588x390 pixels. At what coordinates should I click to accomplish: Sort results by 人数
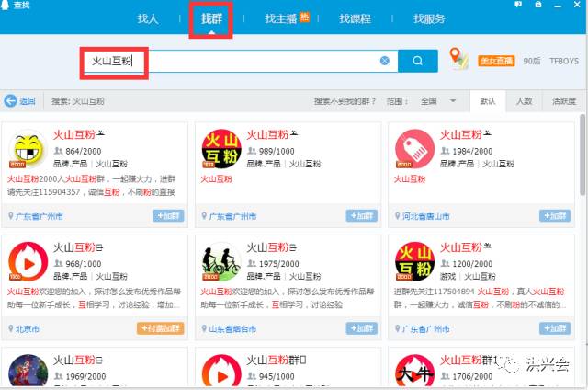[x=524, y=101]
